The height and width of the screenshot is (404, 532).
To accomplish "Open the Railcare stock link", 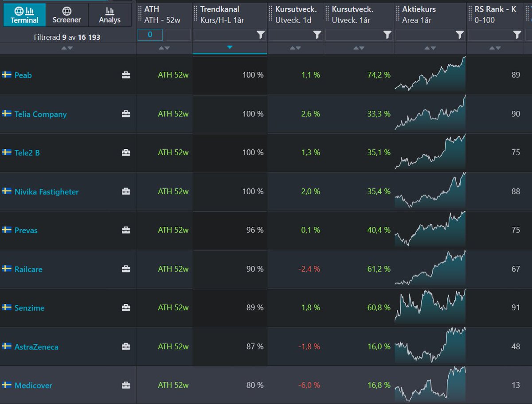I will (x=28, y=269).
